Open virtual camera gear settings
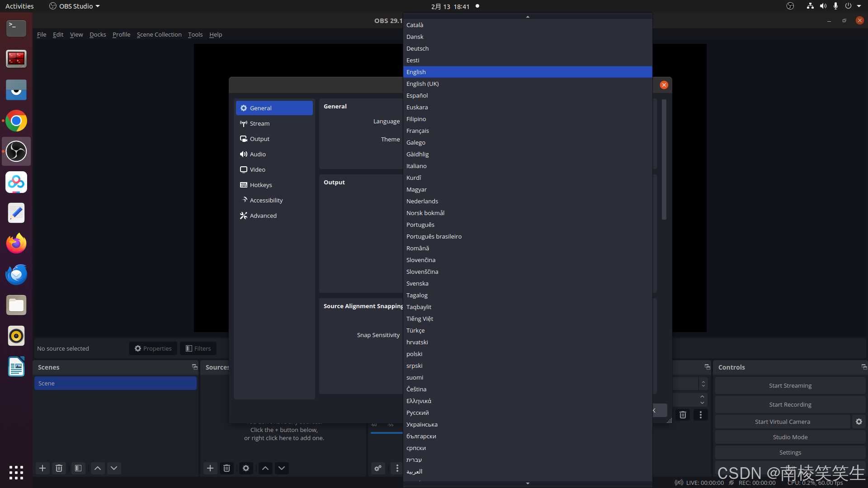Image resolution: width=868 pixels, height=488 pixels. tap(859, 422)
